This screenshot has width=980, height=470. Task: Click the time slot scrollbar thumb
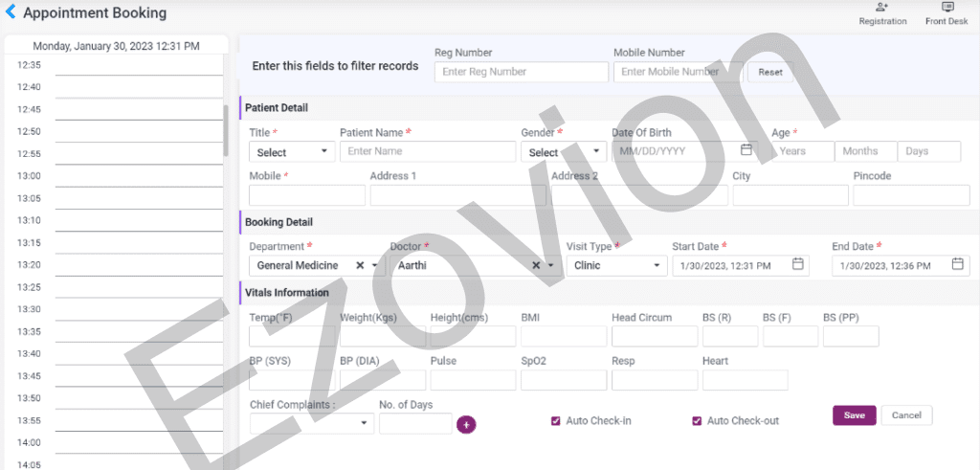tap(226, 130)
